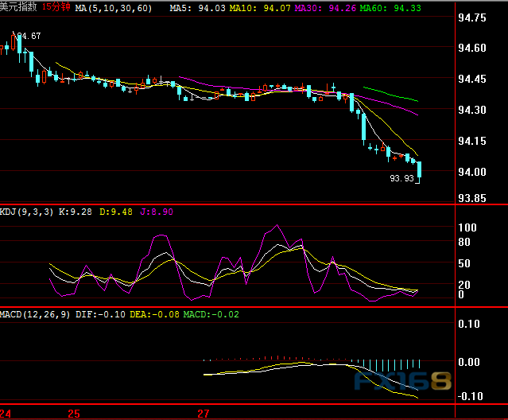Image resolution: width=508 pixels, height=420 pixels.
Task: Open the KDJ(9,3,3) indicator label
Action: coord(28,212)
